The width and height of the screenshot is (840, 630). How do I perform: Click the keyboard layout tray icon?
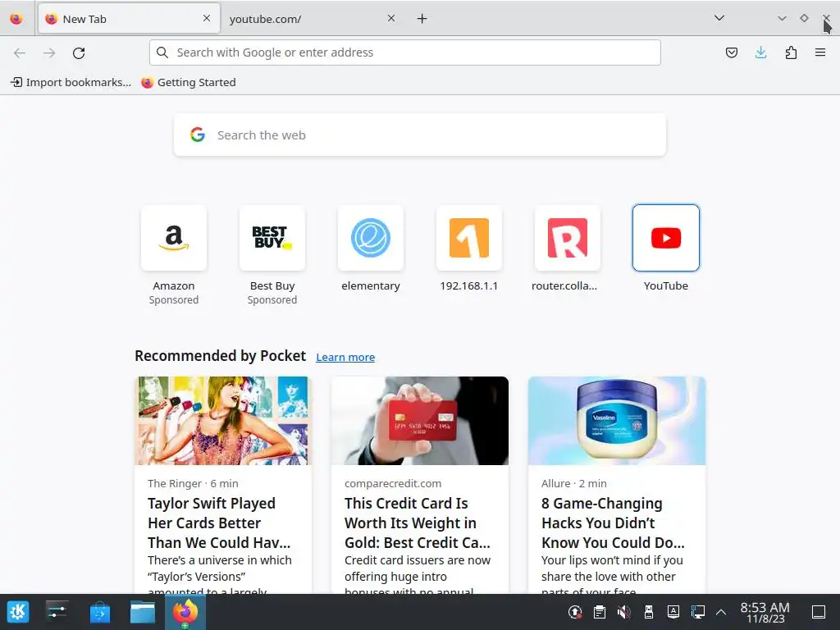673,612
